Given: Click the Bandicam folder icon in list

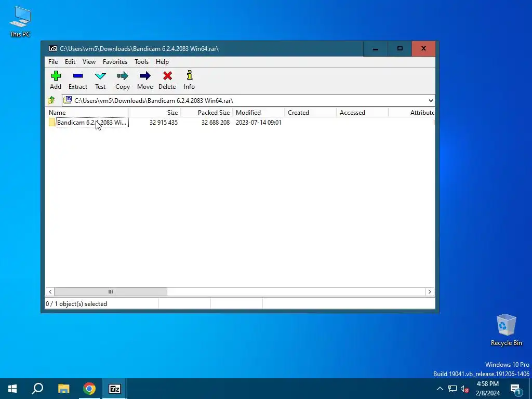Looking at the screenshot, I should pos(52,123).
